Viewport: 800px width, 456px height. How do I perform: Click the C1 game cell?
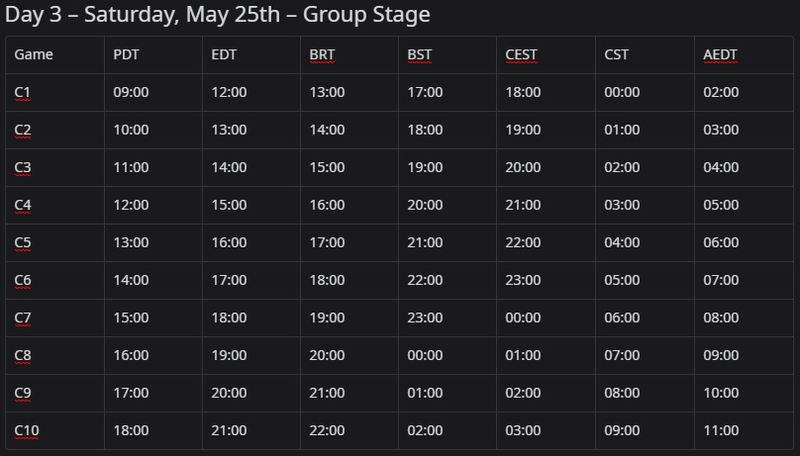tap(22, 92)
